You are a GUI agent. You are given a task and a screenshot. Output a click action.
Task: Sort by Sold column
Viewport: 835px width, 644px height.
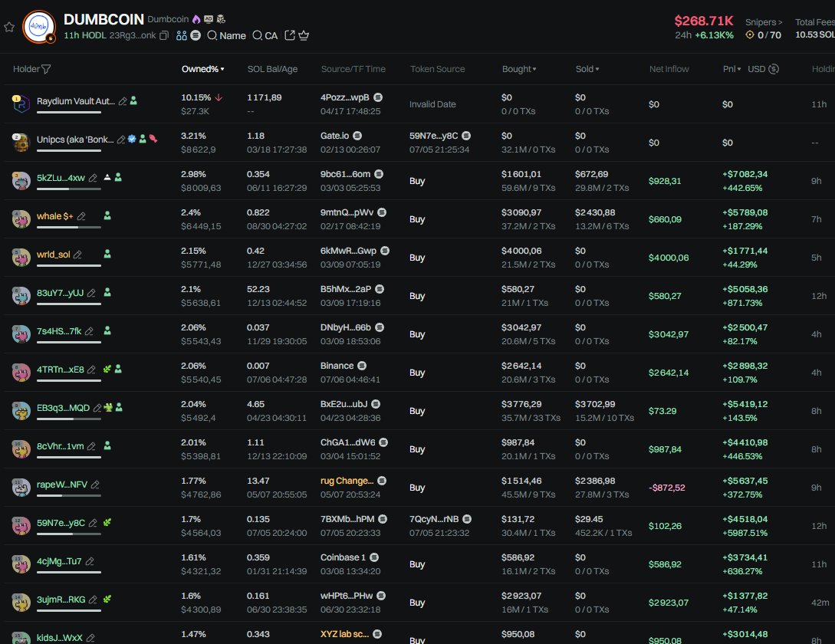coord(587,69)
